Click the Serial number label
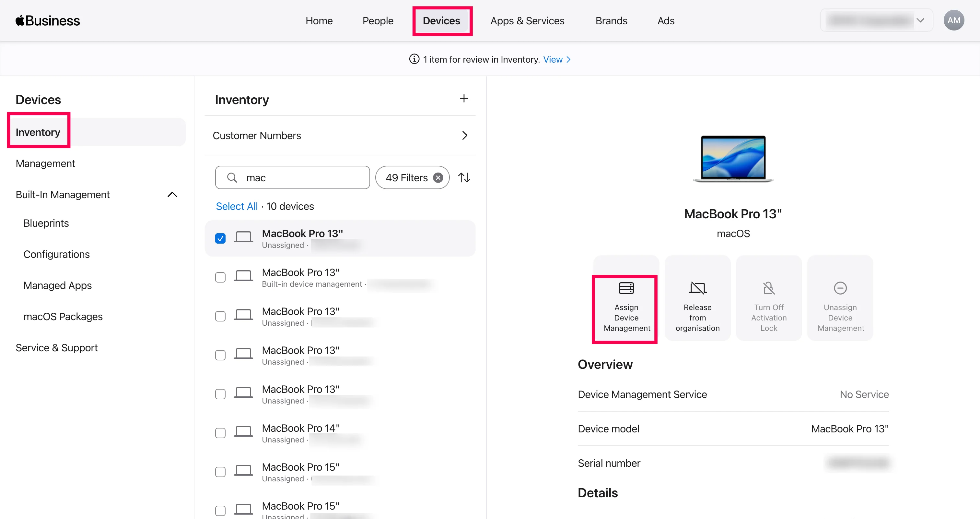The height and width of the screenshot is (519, 980). (609, 463)
